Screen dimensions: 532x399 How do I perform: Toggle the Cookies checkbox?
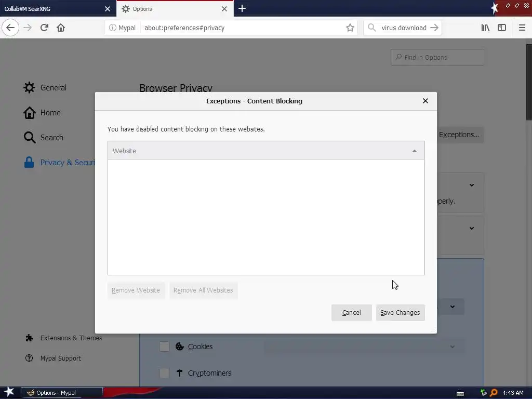click(164, 347)
